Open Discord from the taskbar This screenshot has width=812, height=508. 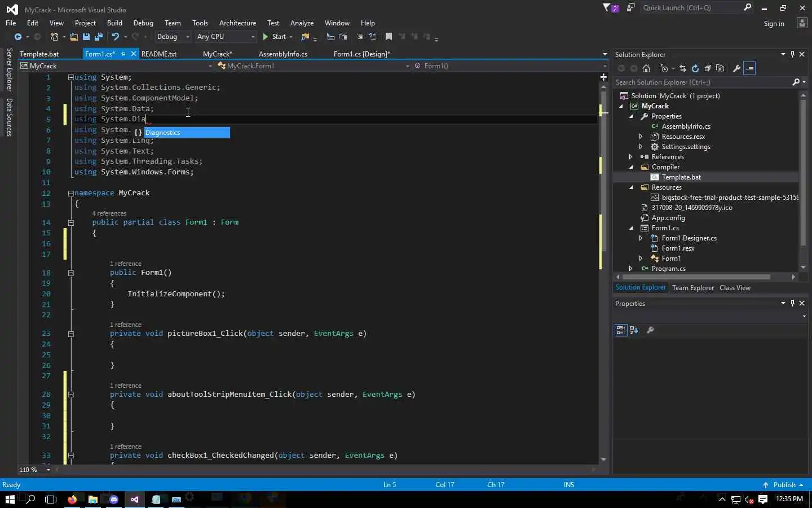[114, 499]
